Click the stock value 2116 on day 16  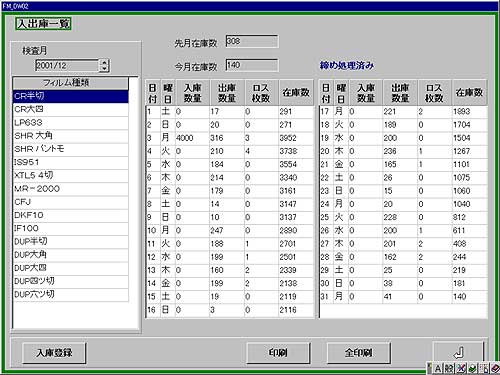296,310
